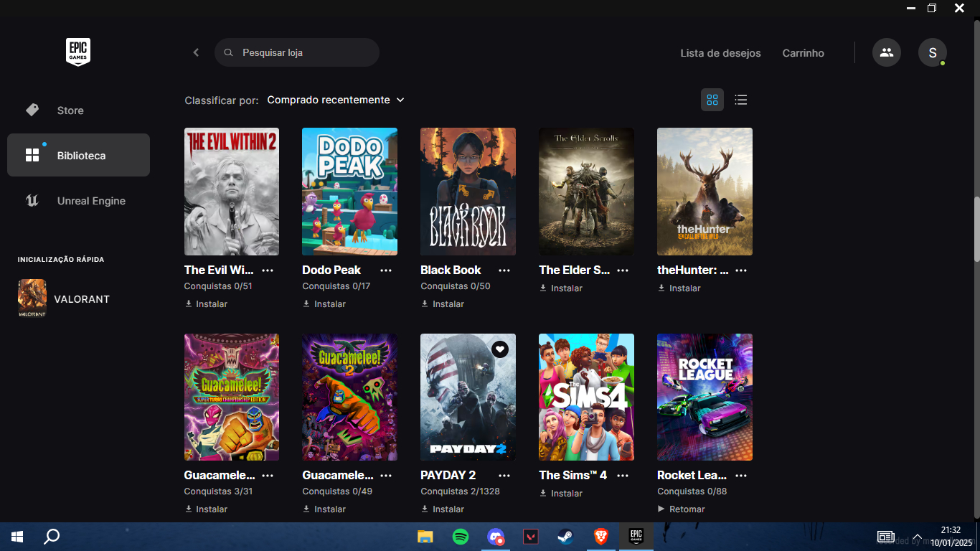Open Windows taskbar search
Viewport: 980px width, 551px height.
tap(52, 537)
